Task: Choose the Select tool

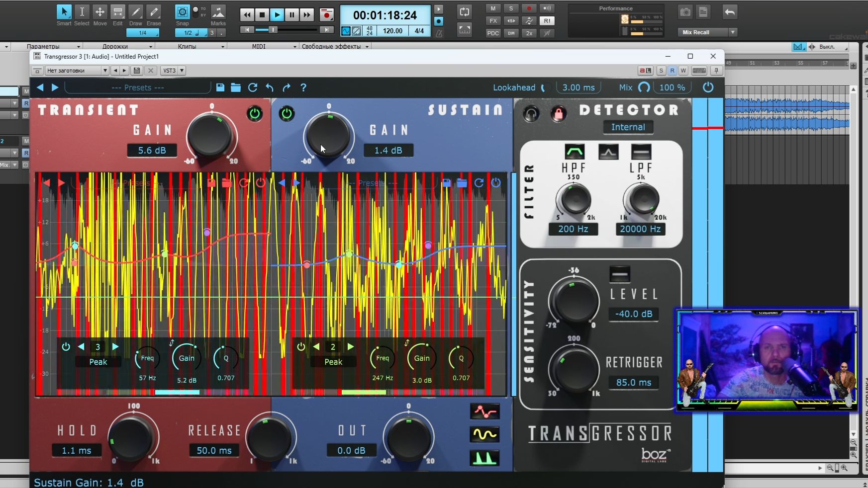Action: [x=82, y=12]
